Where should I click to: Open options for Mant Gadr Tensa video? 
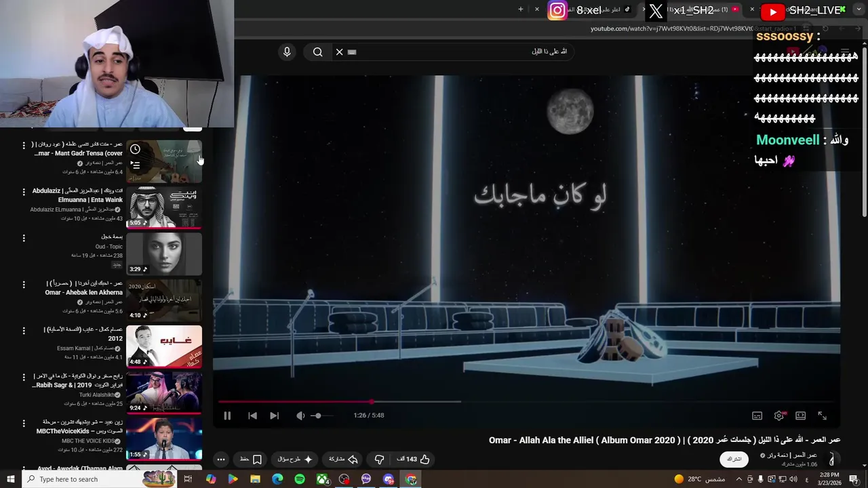24,146
